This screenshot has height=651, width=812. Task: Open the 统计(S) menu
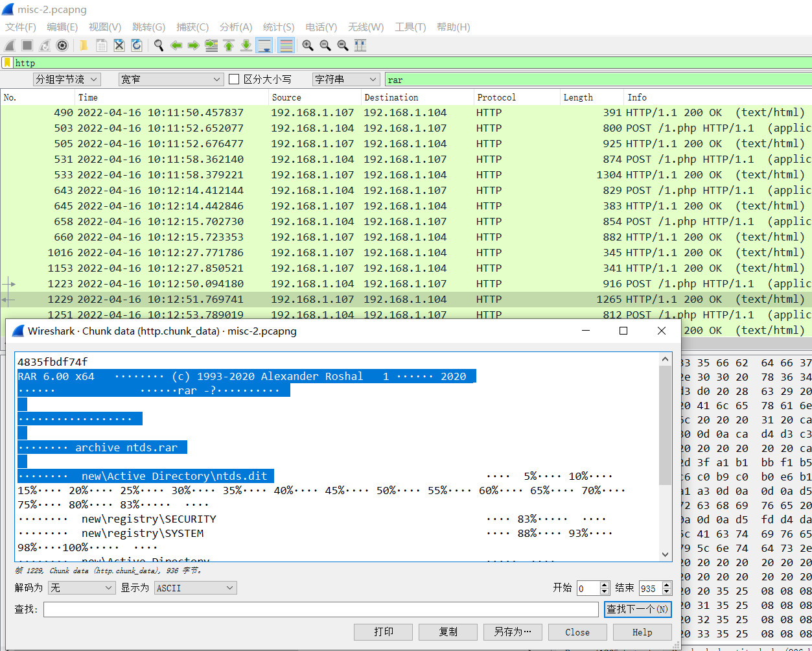[x=279, y=27]
